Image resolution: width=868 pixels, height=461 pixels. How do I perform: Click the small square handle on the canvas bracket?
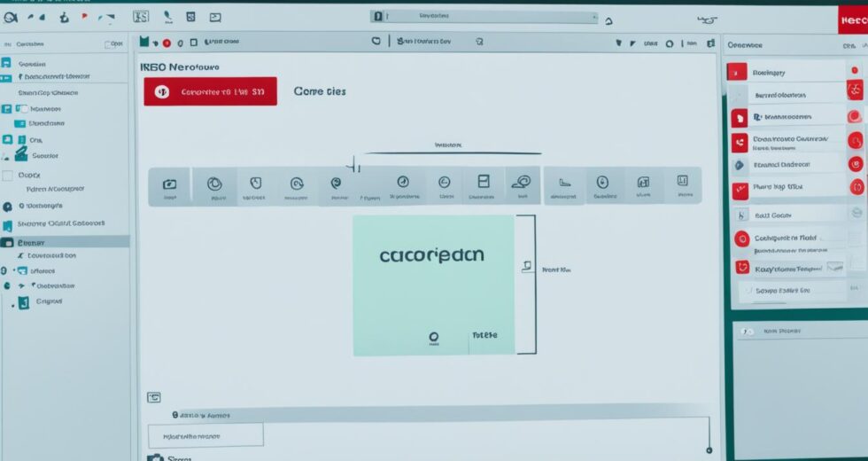click(527, 266)
